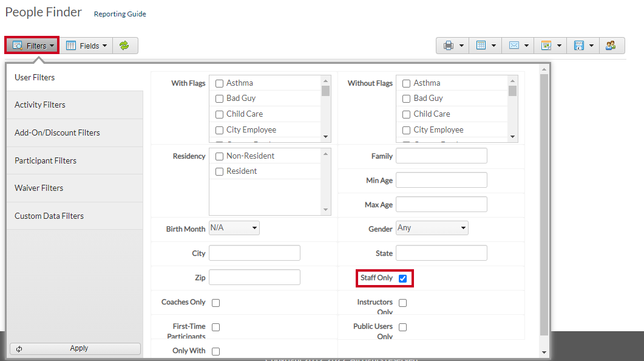Screen dimensions: 644x361
Task: Switch to Participant Filters tab
Action: [75, 161]
